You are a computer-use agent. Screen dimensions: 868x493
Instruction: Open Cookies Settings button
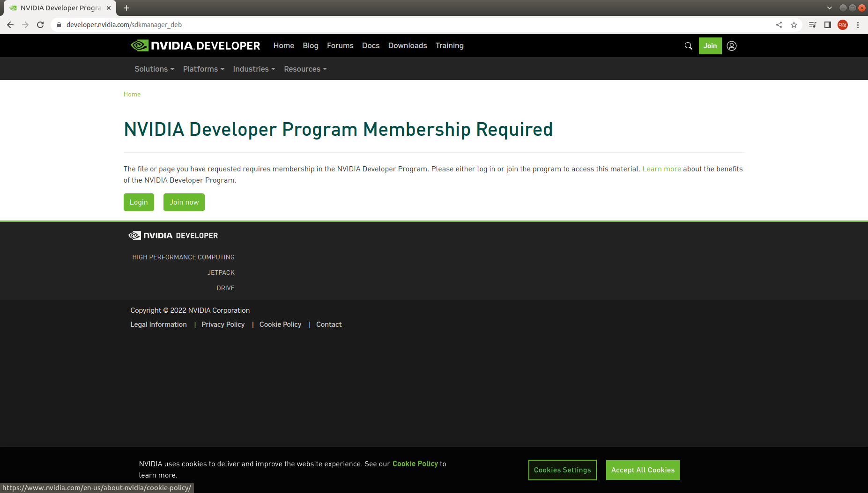point(563,470)
